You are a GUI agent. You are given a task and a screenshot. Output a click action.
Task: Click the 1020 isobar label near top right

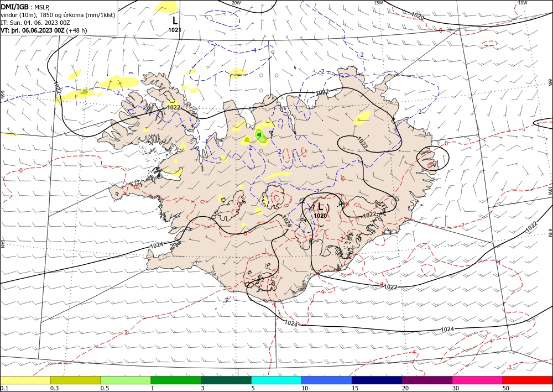[418, 15]
